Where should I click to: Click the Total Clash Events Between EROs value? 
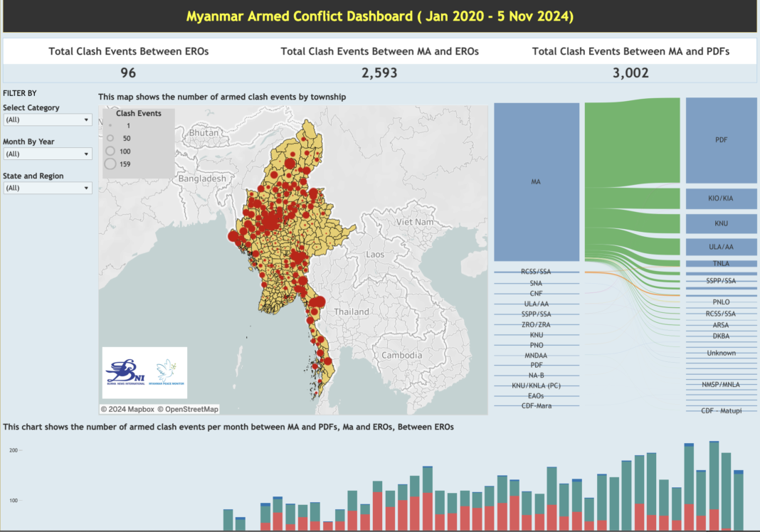click(128, 73)
